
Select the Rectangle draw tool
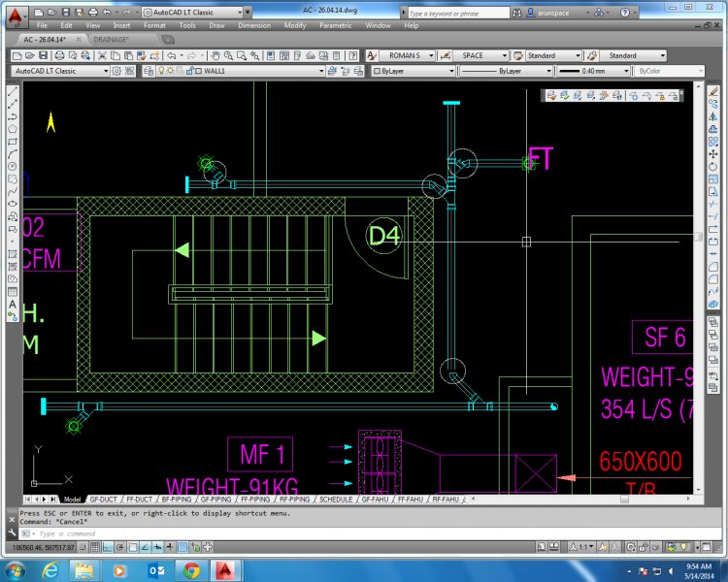point(13,141)
